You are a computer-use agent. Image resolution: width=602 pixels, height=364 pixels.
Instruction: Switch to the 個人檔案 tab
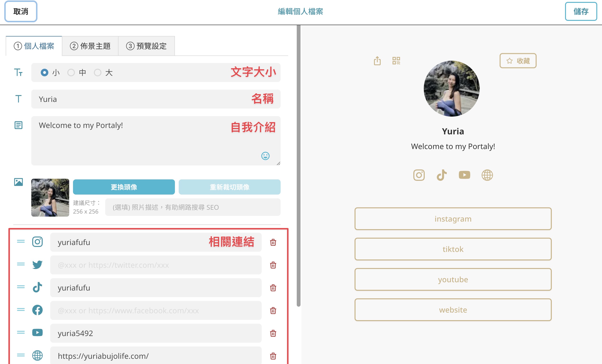tap(34, 46)
